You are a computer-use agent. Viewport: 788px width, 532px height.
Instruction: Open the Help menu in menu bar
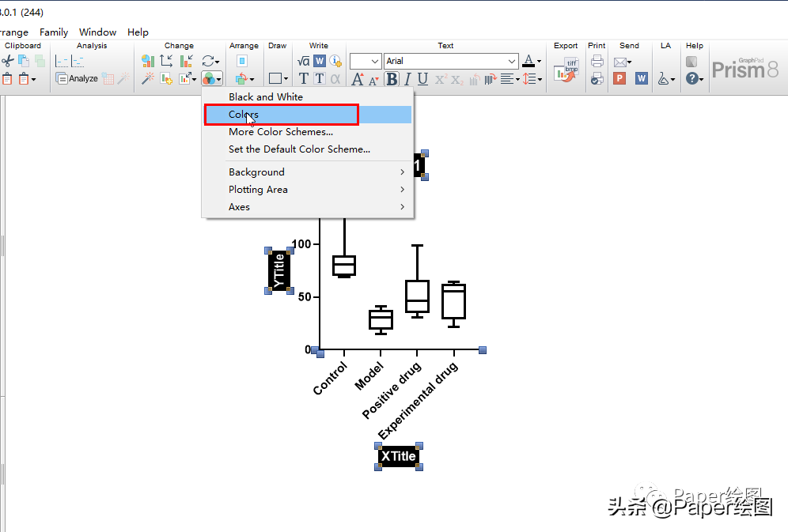[x=138, y=32]
